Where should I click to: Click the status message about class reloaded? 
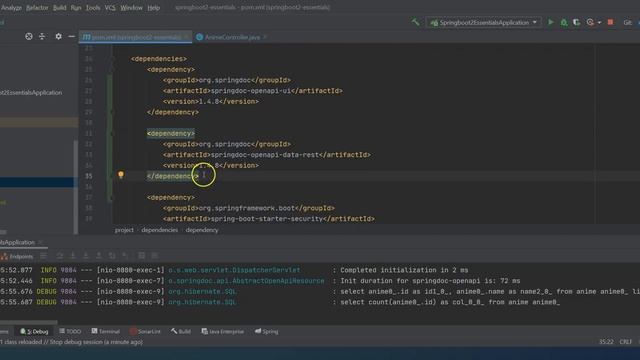[72, 342]
